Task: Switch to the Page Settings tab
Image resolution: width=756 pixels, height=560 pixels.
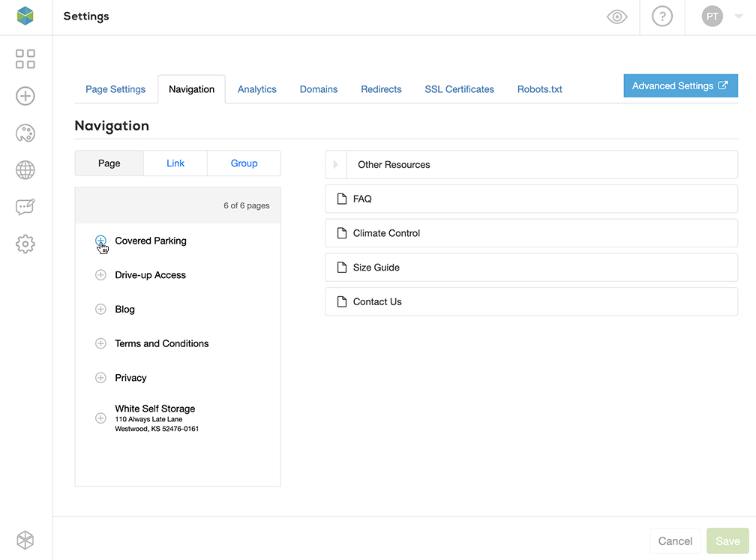Action: tap(115, 89)
